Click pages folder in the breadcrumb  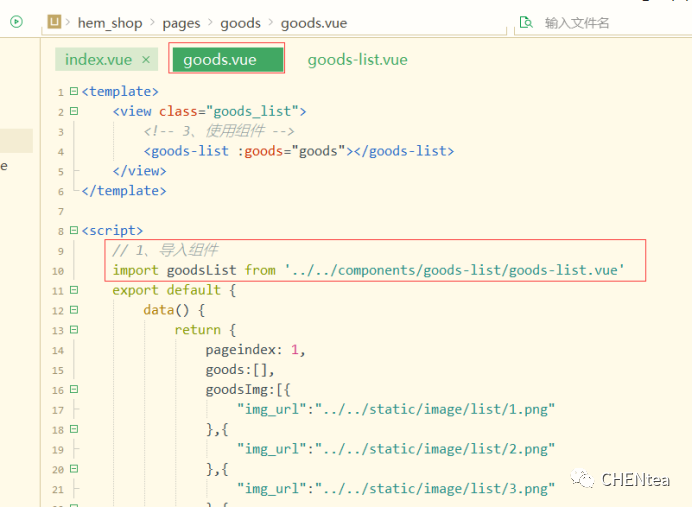click(181, 22)
